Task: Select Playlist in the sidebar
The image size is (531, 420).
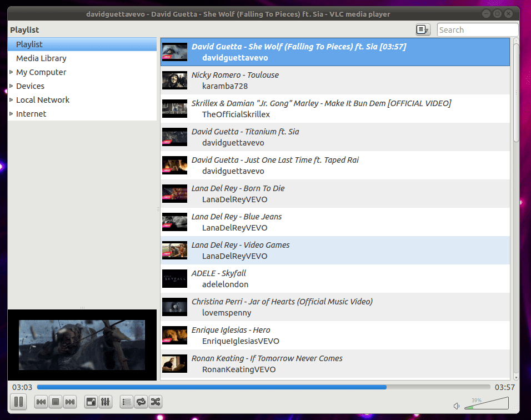Action: [x=82, y=44]
